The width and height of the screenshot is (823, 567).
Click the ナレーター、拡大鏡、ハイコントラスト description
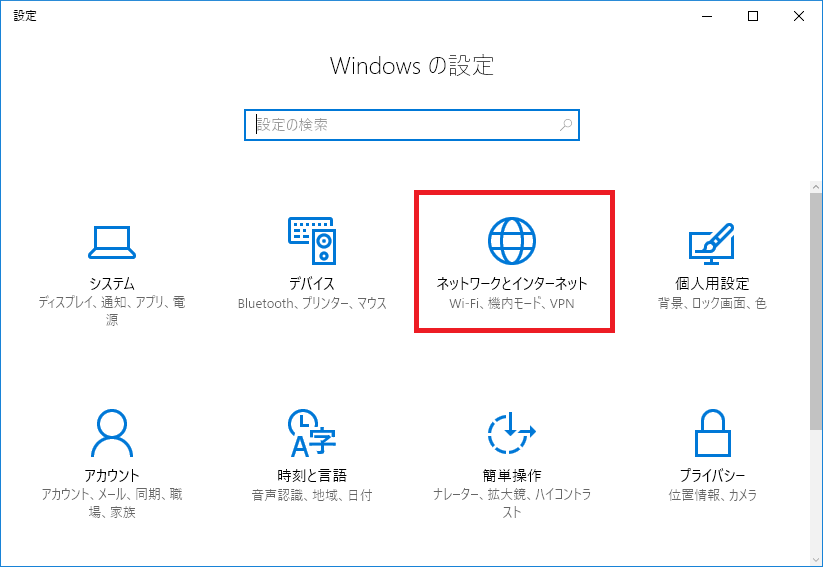pyautogui.click(x=512, y=503)
